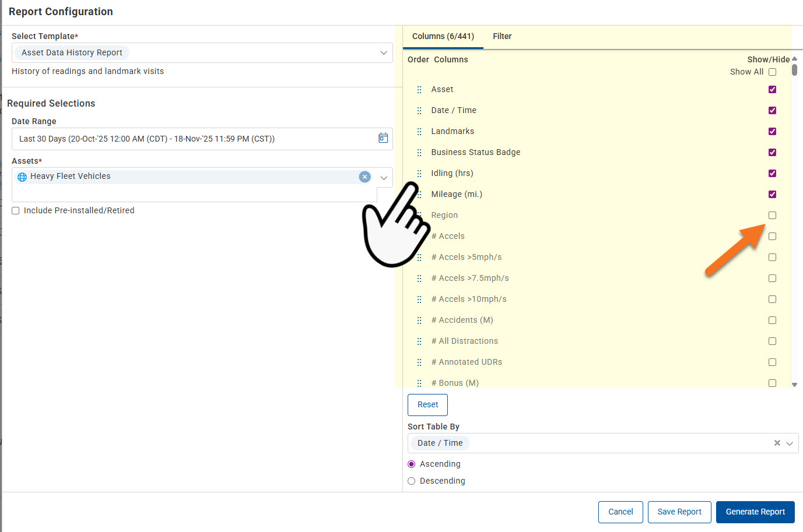Open the Date Range calendar picker icon
Viewport: 803px width, 532px height.
click(383, 138)
